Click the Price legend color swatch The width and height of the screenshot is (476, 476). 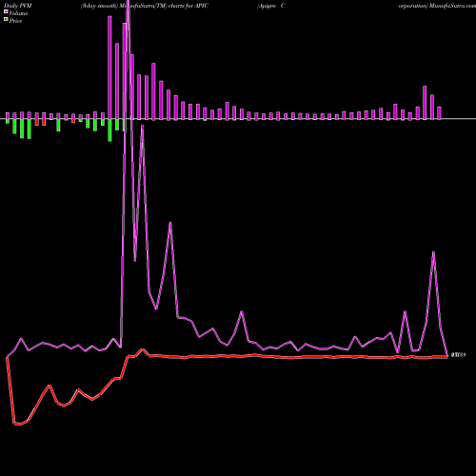[6, 20]
